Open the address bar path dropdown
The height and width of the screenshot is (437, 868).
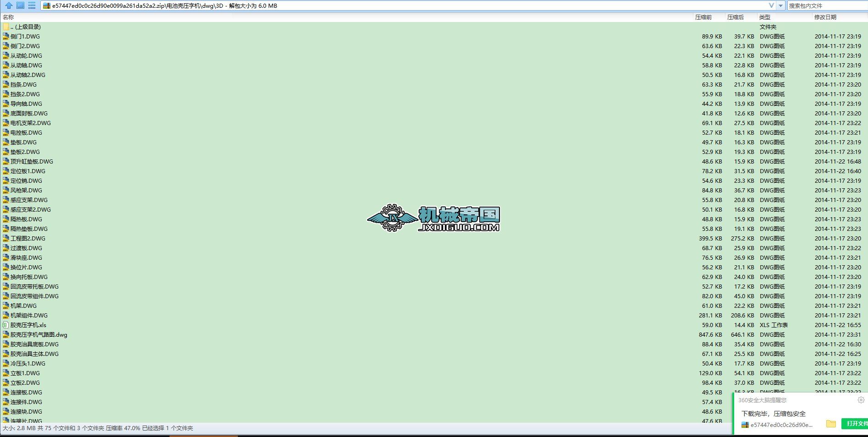[x=781, y=5]
